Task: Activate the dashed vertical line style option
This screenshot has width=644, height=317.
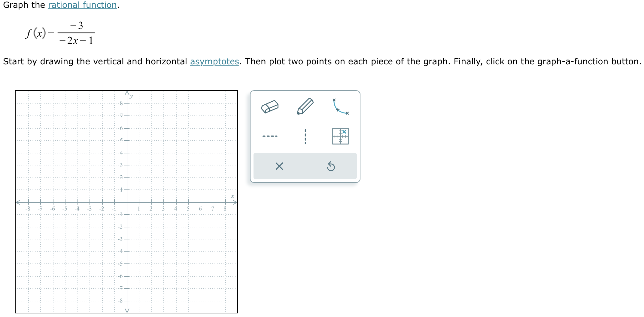Action: pos(305,136)
